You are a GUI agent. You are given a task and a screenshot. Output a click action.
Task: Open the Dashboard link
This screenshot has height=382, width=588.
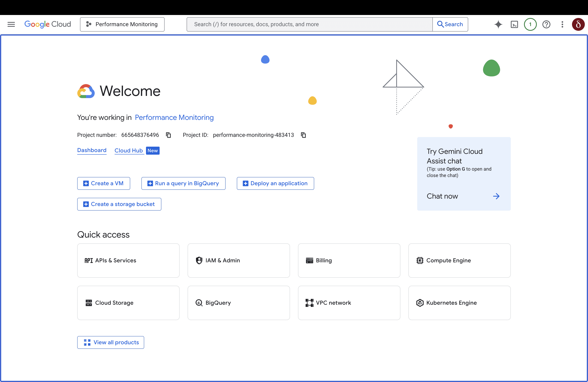click(x=92, y=150)
